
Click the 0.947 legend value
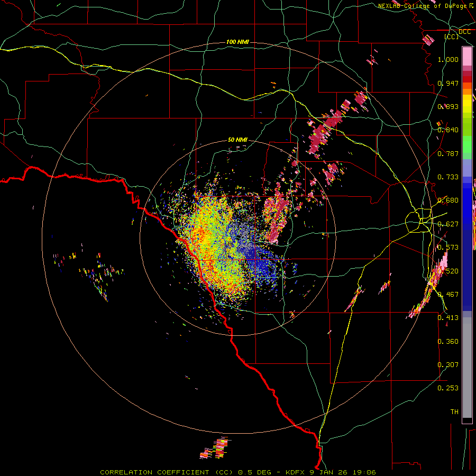[x=448, y=83]
